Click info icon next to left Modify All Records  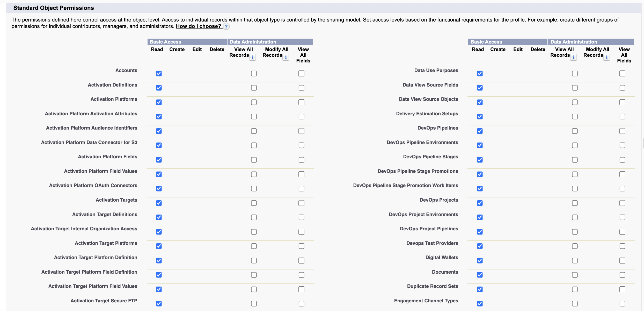pyautogui.click(x=286, y=57)
